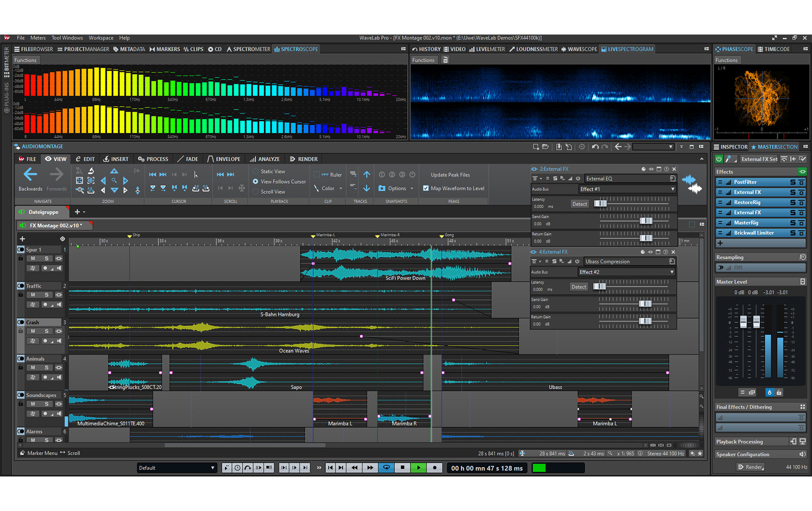Open the Default preset dropdown in transport
This screenshot has height=511, width=812.
(x=177, y=468)
